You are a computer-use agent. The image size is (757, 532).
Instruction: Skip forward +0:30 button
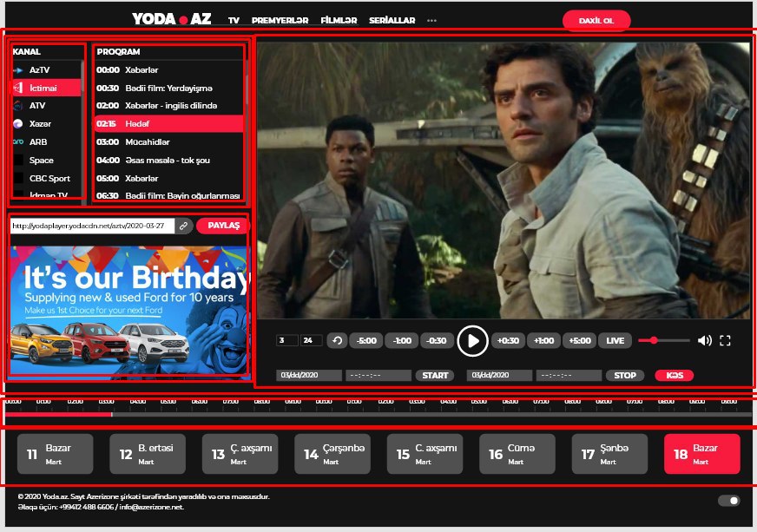[x=509, y=341]
